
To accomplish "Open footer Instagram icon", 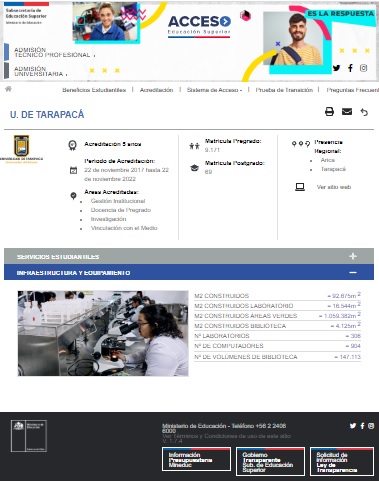I will pos(371,426).
